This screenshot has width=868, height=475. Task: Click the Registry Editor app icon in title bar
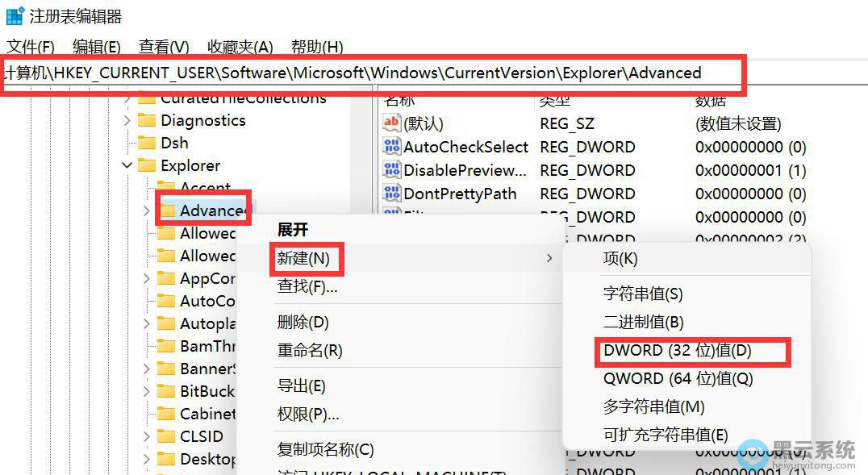tap(15, 15)
